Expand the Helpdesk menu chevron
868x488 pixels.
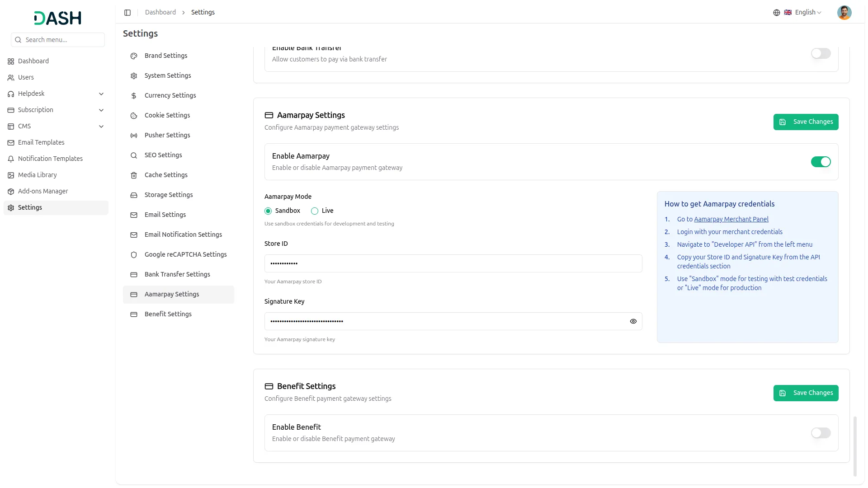pyautogui.click(x=101, y=94)
